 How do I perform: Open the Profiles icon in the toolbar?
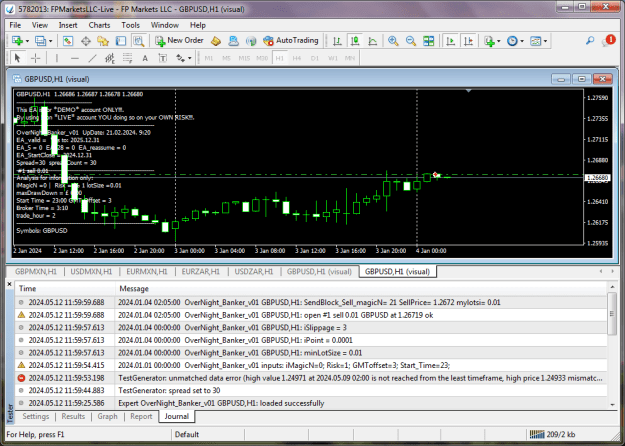(41, 41)
